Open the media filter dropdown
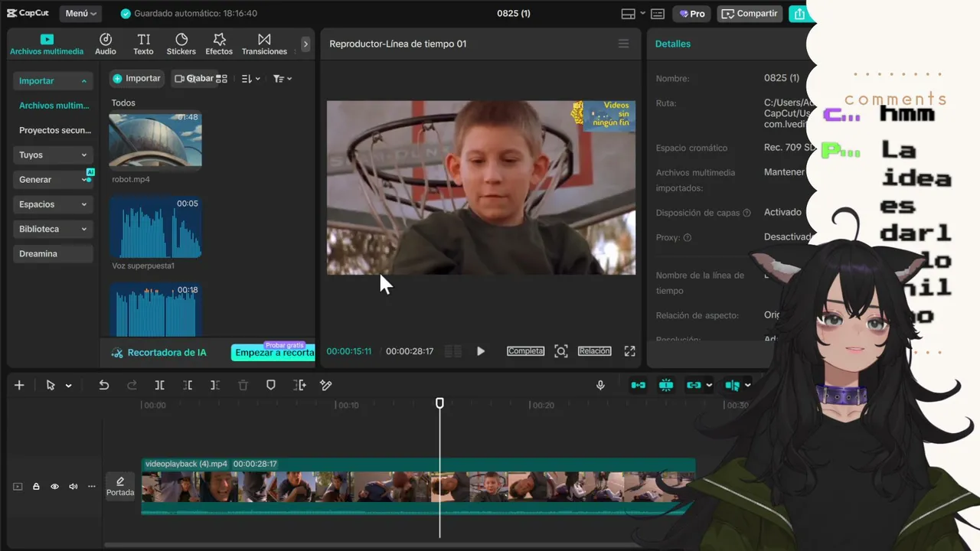This screenshot has height=551, width=980. 283,79
